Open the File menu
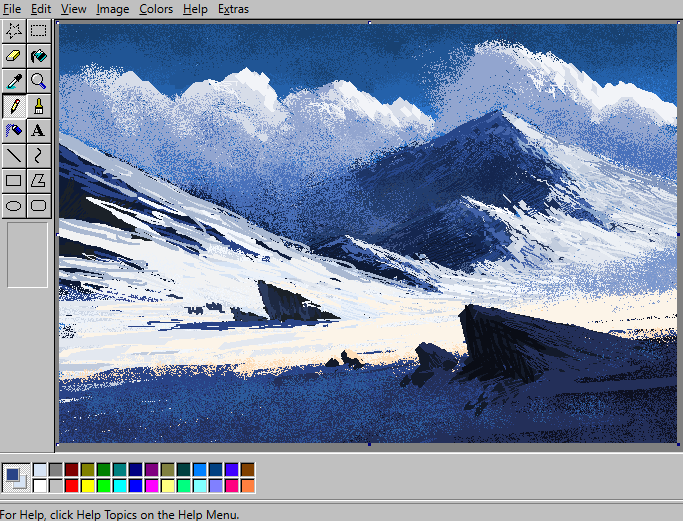 point(11,9)
